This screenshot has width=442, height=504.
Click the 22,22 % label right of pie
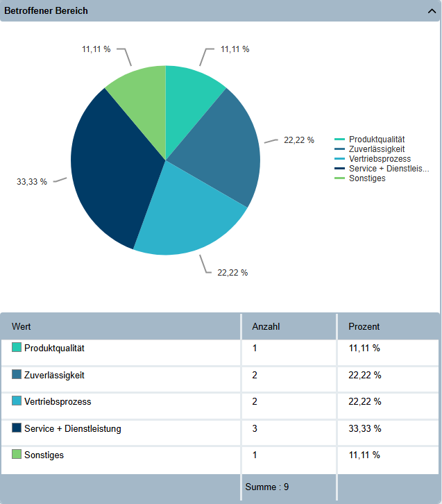(299, 140)
